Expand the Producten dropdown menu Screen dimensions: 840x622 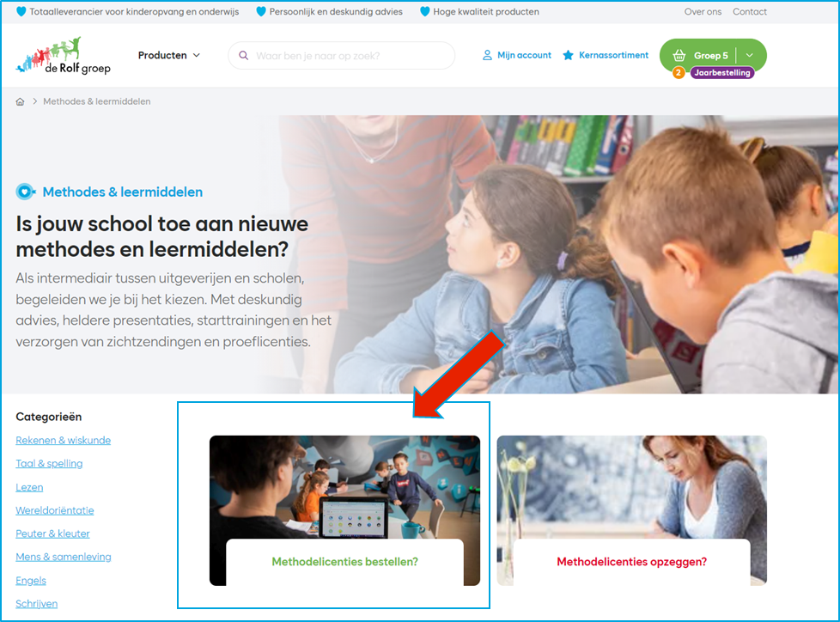click(168, 55)
